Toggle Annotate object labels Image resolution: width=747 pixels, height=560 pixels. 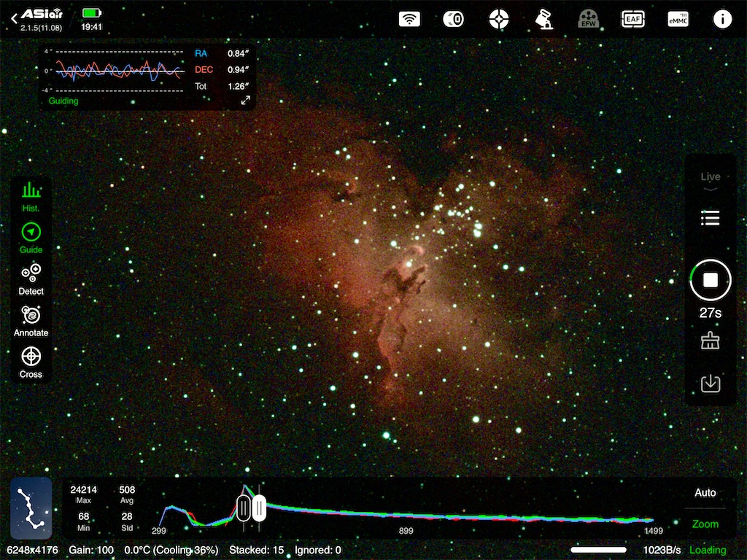pyautogui.click(x=31, y=322)
